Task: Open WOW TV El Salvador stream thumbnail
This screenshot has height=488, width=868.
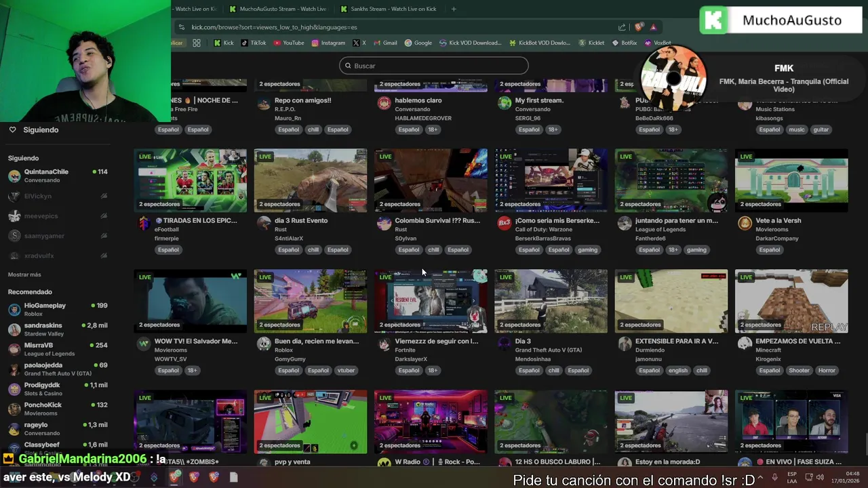Action: tap(191, 301)
